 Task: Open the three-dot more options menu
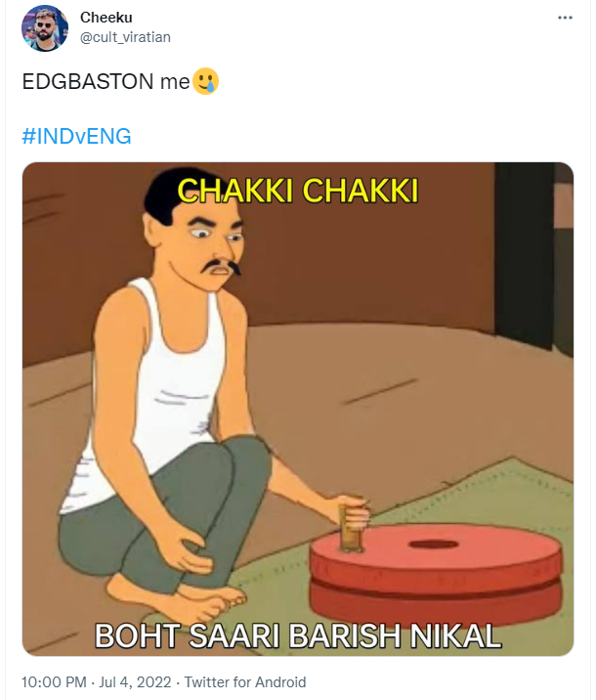(565, 18)
